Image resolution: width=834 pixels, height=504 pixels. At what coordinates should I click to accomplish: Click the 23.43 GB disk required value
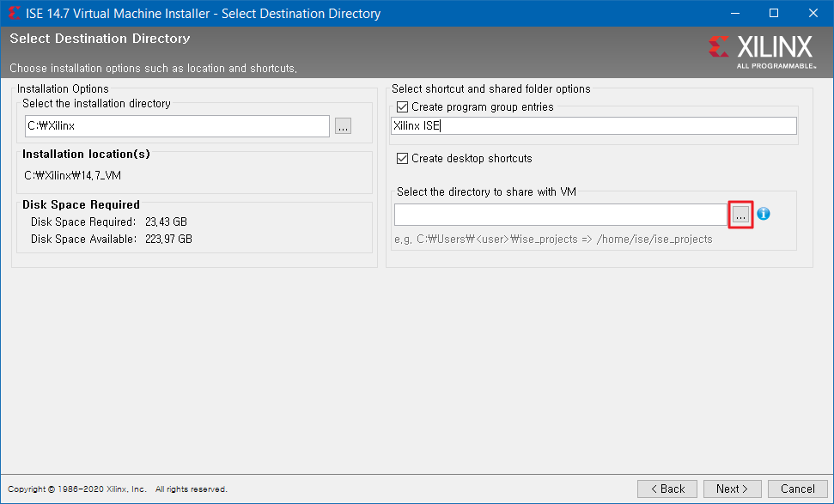coord(166,222)
